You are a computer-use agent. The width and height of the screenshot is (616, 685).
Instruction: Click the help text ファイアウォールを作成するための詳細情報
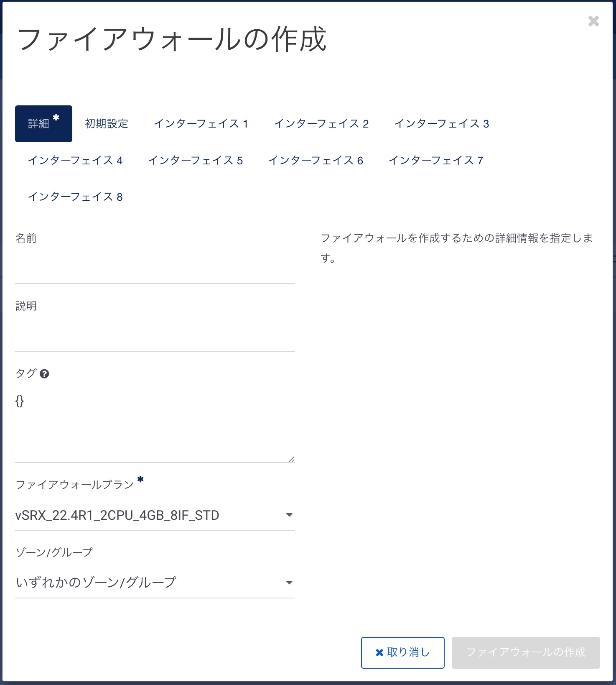457,248
